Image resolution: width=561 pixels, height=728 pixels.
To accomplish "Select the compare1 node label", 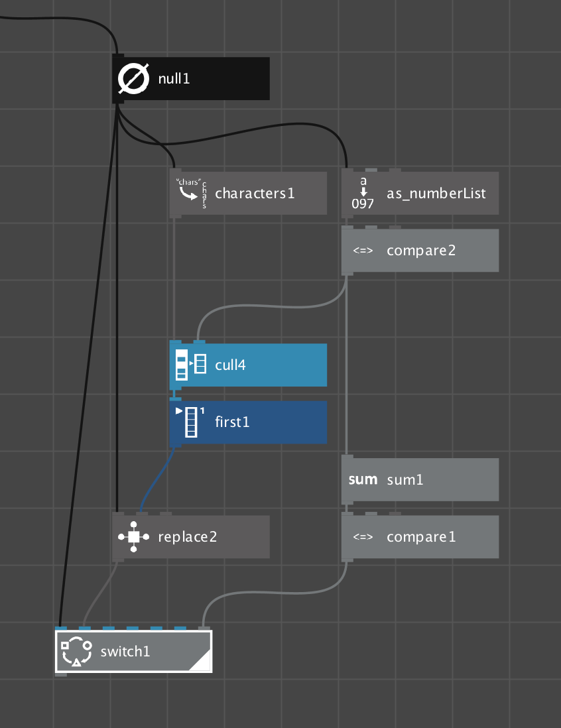I will [x=421, y=537].
